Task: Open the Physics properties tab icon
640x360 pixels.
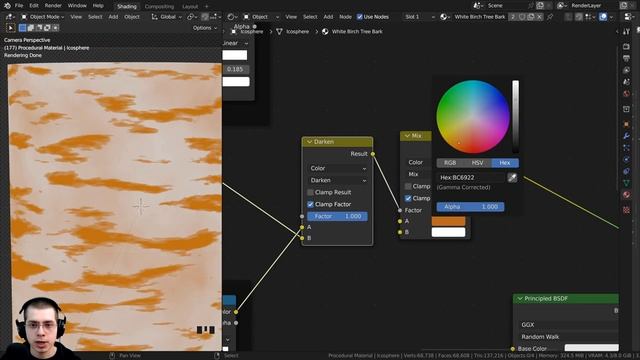Action: (627, 160)
